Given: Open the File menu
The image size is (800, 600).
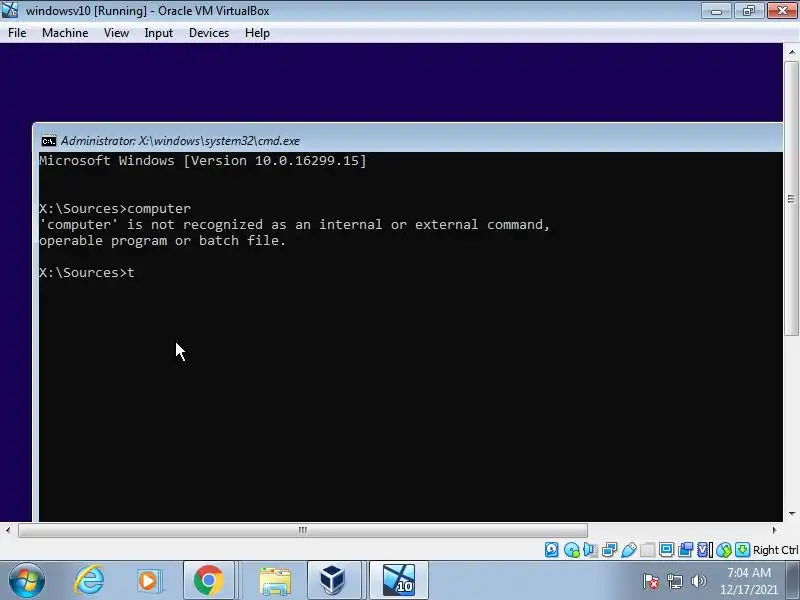Looking at the screenshot, I should tap(17, 33).
